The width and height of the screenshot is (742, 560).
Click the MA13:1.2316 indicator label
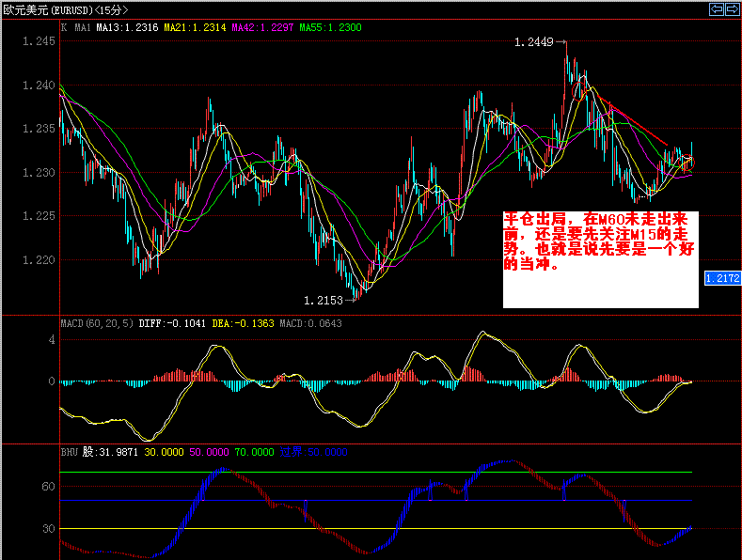click(127, 27)
